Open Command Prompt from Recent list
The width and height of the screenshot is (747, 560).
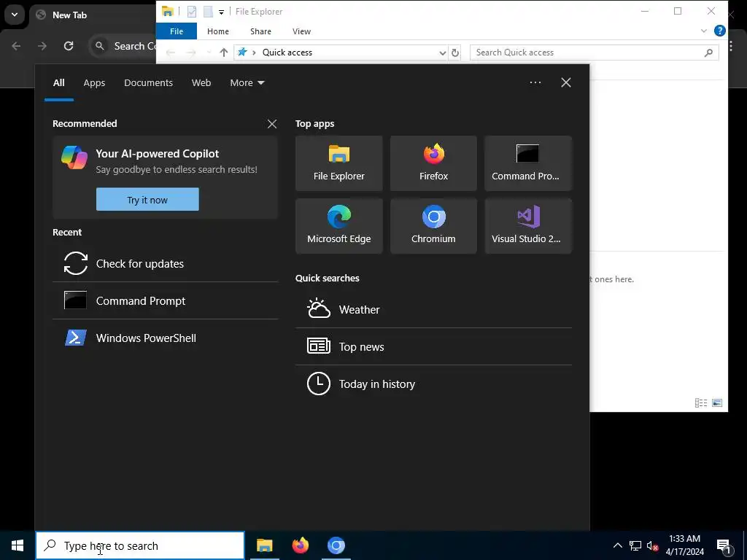166,300
